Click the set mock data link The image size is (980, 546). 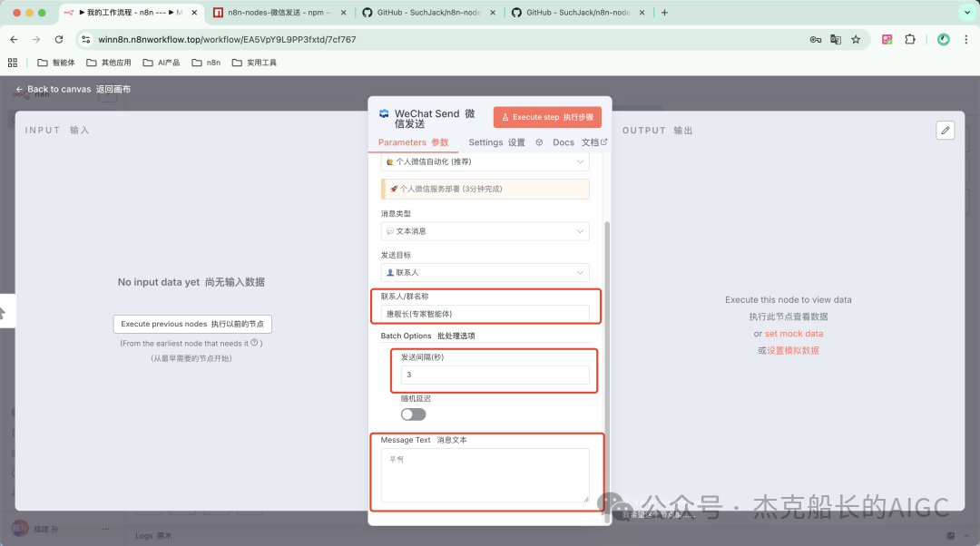[794, 334]
